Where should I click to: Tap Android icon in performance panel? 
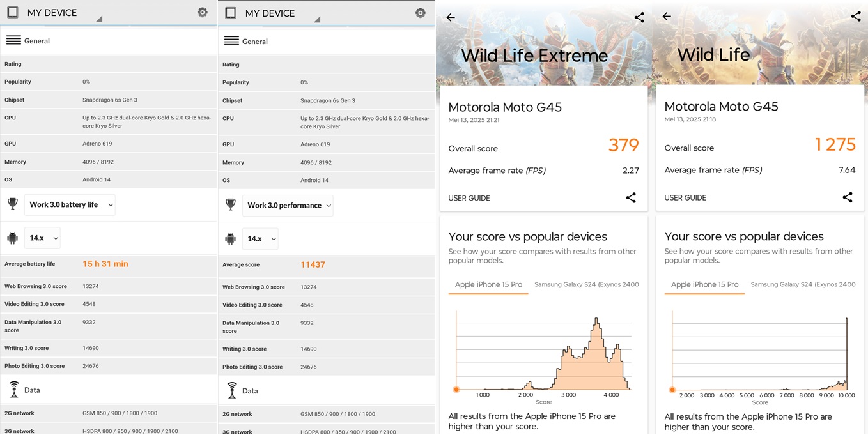[x=230, y=239]
